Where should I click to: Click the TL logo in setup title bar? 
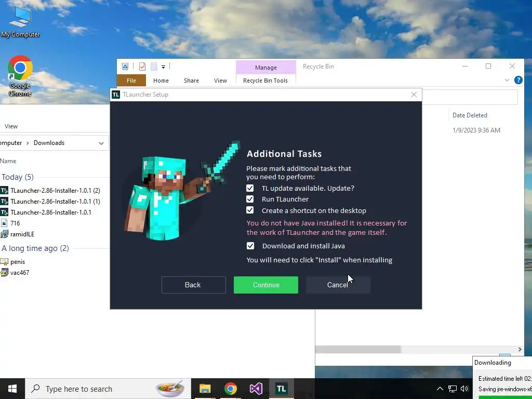116,95
